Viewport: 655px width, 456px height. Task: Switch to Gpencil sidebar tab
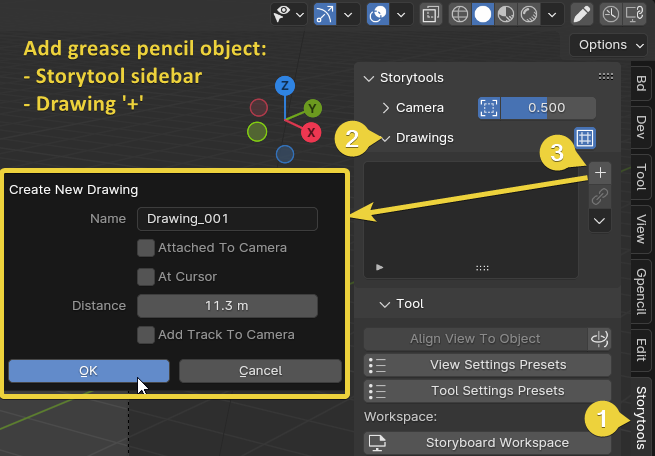click(642, 291)
